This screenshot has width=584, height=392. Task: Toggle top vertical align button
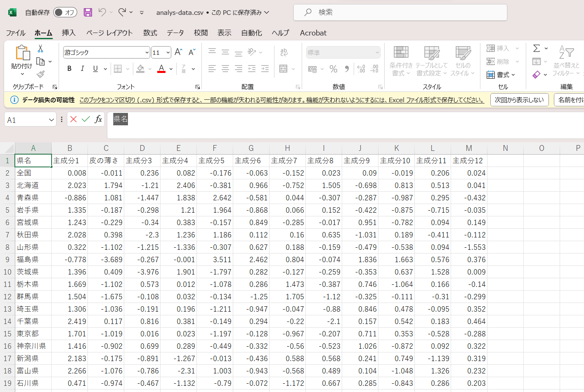pos(212,52)
